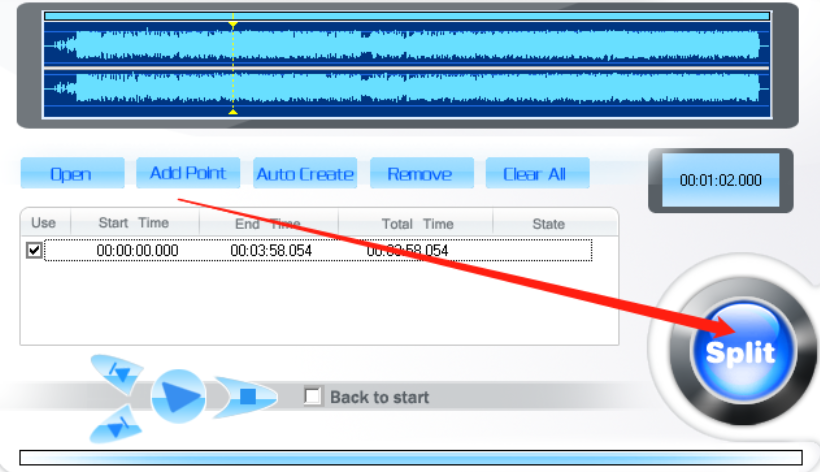Click the upper split-start marker icon
This screenshot has width=820, height=472.
click(119, 373)
